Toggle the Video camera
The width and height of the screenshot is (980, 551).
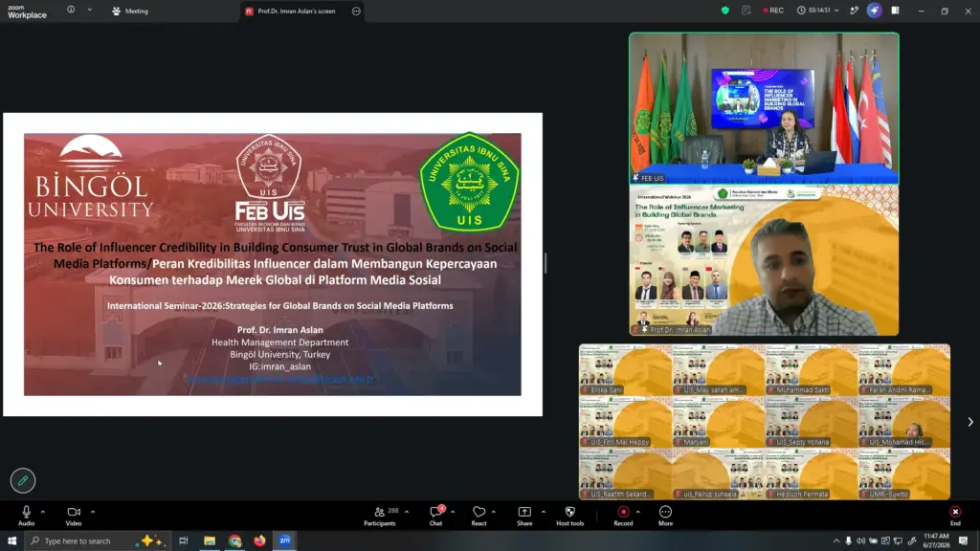click(x=74, y=516)
